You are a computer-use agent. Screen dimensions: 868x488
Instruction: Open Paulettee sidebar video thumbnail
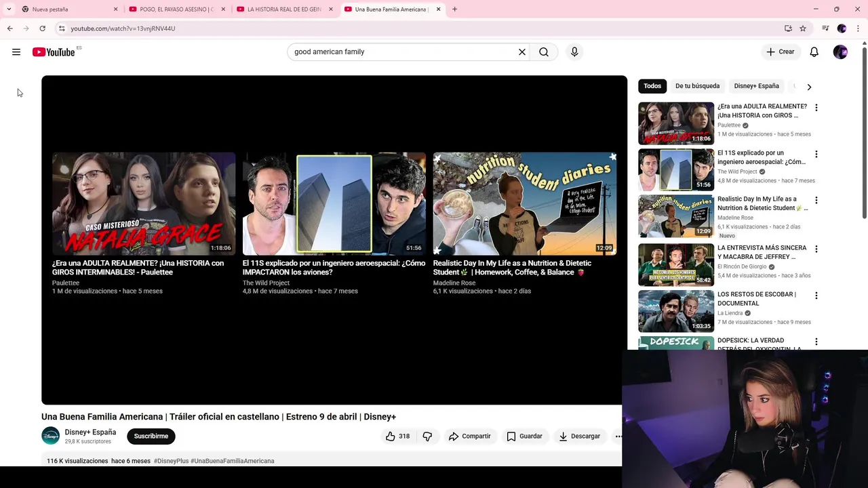pos(676,123)
